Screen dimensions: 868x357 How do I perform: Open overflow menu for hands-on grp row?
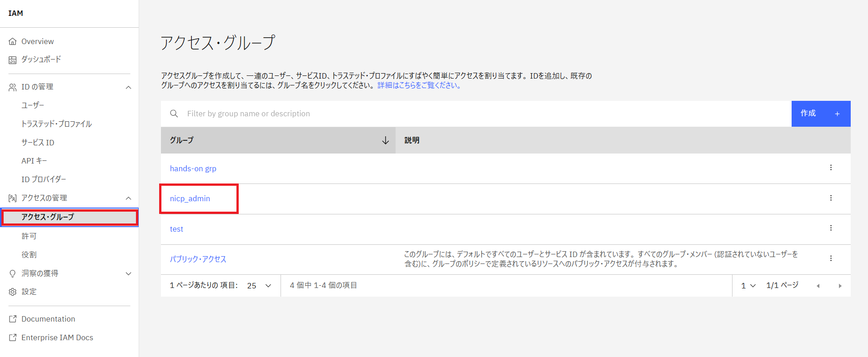tap(831, 168)
